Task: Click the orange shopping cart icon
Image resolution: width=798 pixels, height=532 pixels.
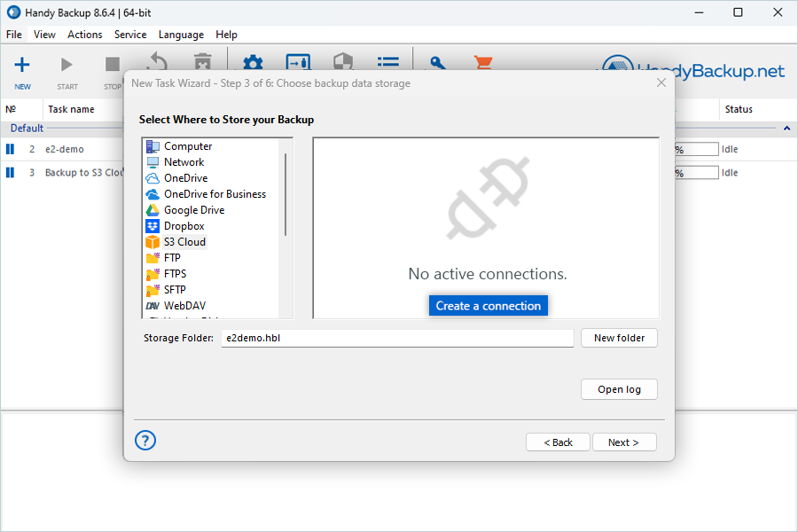Action: coord(482,63)
